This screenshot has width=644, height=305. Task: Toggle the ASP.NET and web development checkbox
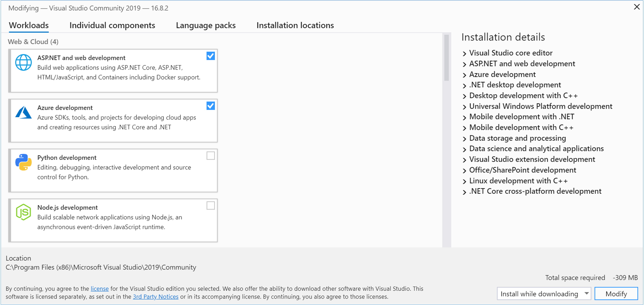[209, 57]
